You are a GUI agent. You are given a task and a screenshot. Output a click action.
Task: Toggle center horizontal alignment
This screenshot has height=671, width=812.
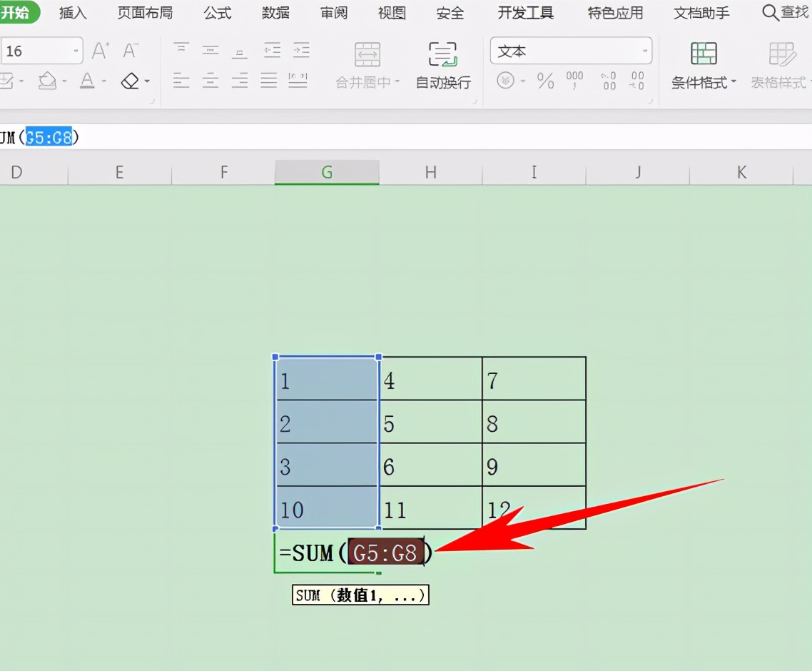[210, 81]
